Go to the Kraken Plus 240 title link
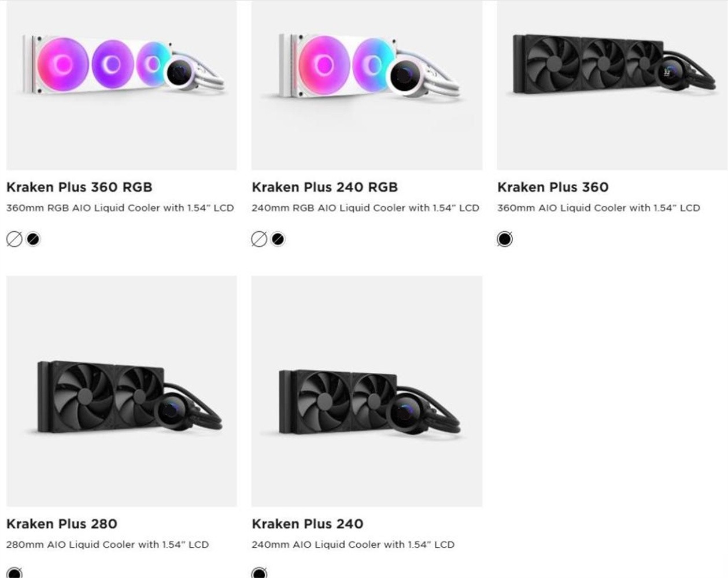This screenshot has height=578, width=728. (308, 524)
